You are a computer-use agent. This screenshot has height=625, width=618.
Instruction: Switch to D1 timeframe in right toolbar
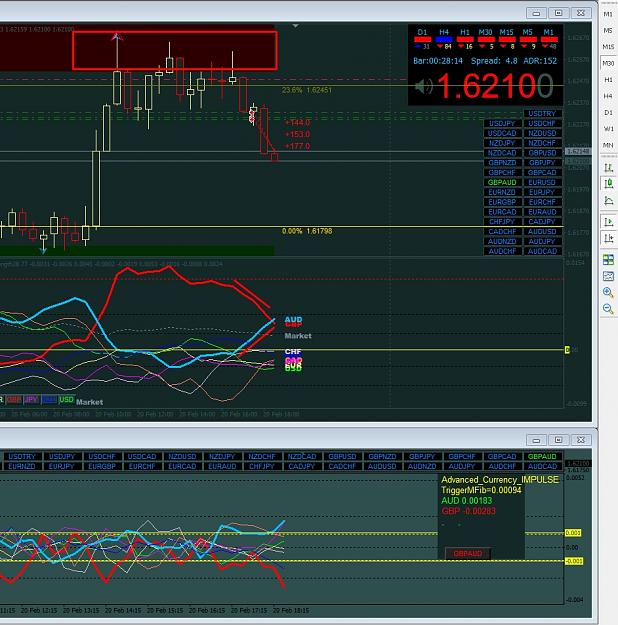coord(608,112)
